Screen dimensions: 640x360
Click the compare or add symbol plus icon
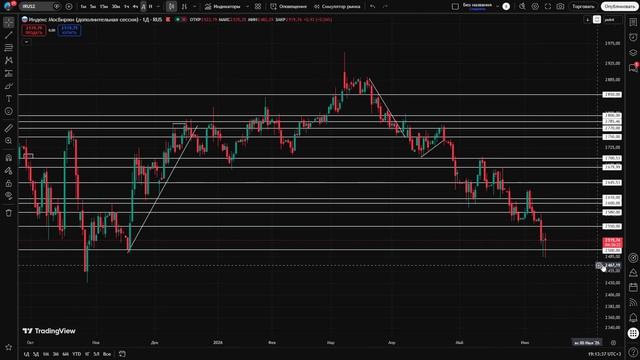pos(69,7)
